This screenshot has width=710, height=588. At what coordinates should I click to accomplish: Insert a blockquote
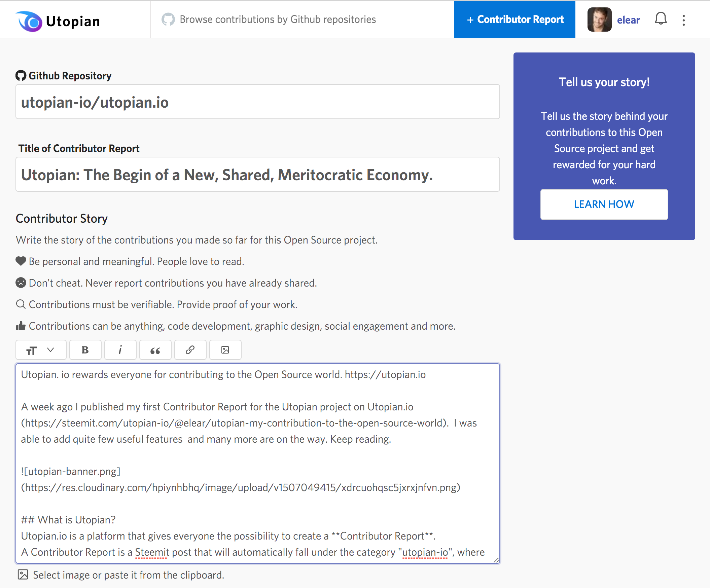[155, 350]
